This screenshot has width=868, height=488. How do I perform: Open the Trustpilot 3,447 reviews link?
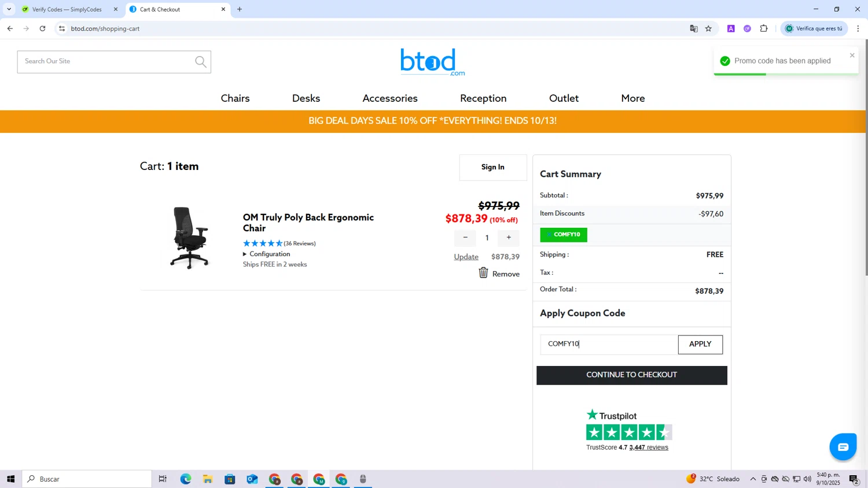point(648,448)
